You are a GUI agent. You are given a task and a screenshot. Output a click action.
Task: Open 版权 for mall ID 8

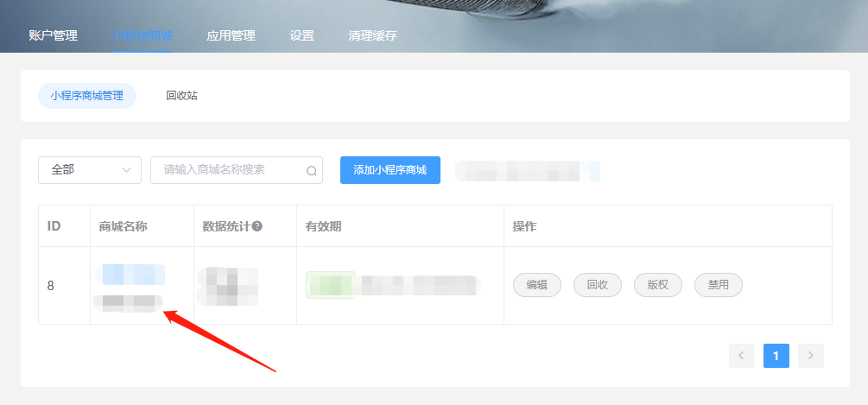(658, 285)
